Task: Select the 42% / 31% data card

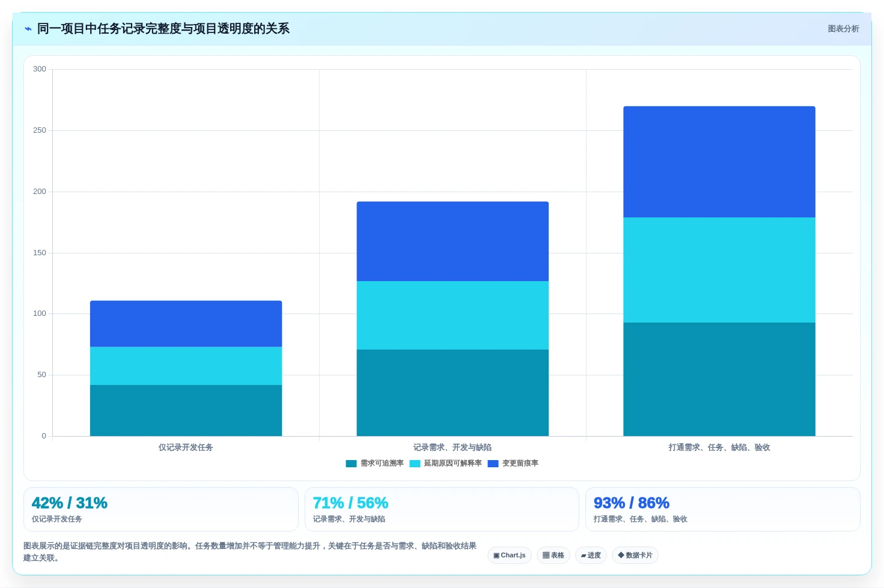Action: tap(161, 509)
